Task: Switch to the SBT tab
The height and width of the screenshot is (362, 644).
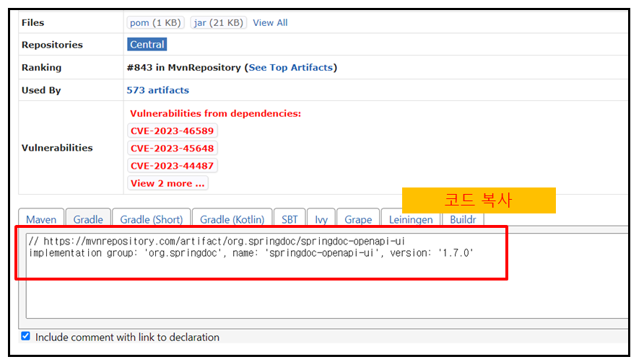Action: point(290,220)
